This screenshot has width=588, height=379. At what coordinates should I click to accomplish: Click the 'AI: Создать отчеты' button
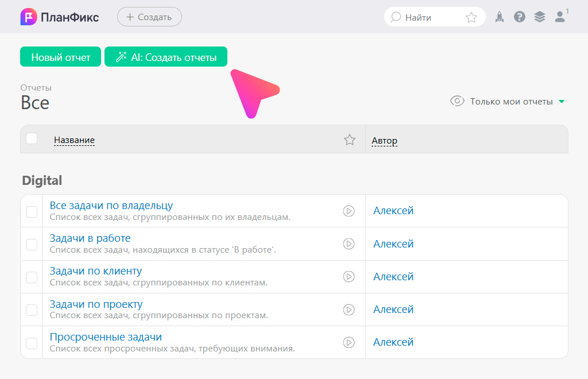166,57
